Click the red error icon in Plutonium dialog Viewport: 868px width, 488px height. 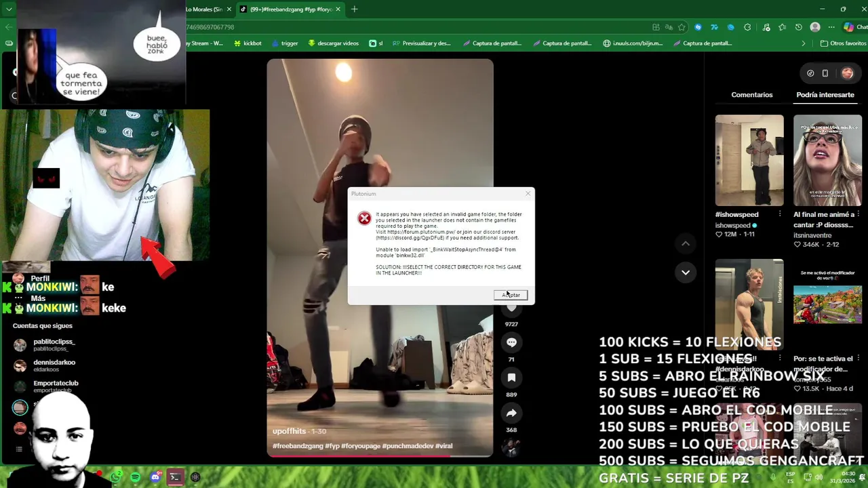(365, 218)
